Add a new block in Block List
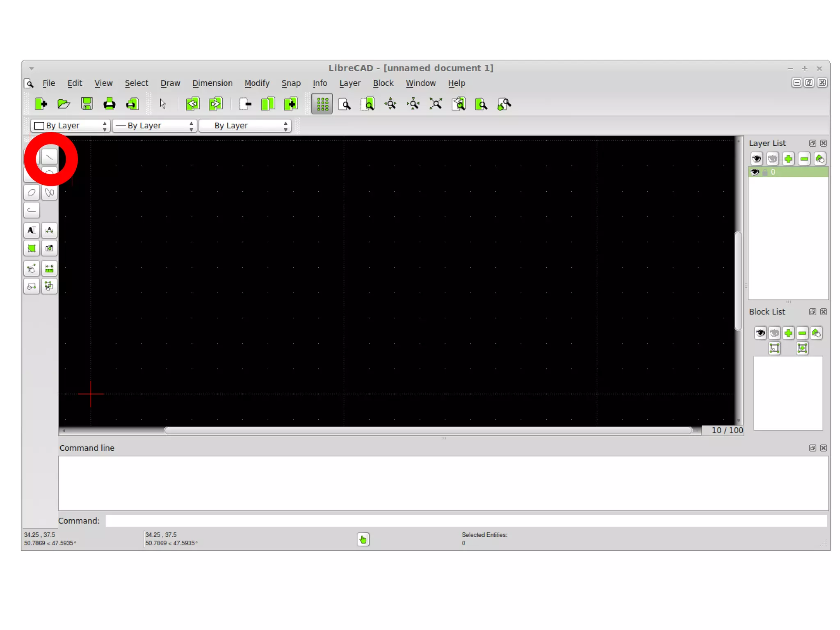The height and width of the screenshot is (630, 840). (788, 333)
